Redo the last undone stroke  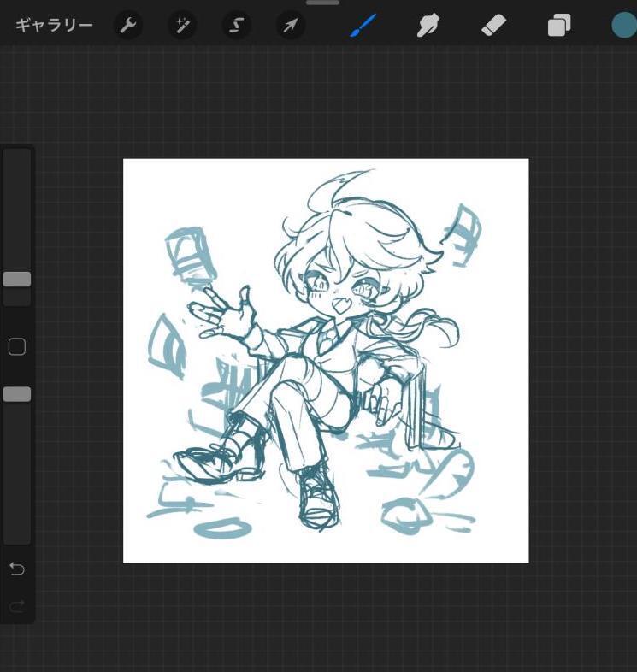[x=17, y=606]
